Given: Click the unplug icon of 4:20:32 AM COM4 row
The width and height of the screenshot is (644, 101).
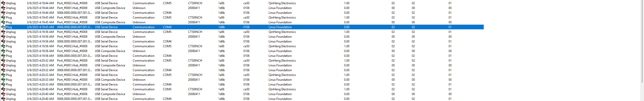Looking at the screenshot, I should point(3,70).
